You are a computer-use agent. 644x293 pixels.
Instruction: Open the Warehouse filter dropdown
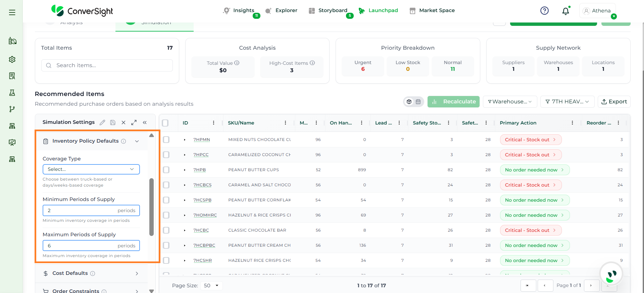pos(509,102)
